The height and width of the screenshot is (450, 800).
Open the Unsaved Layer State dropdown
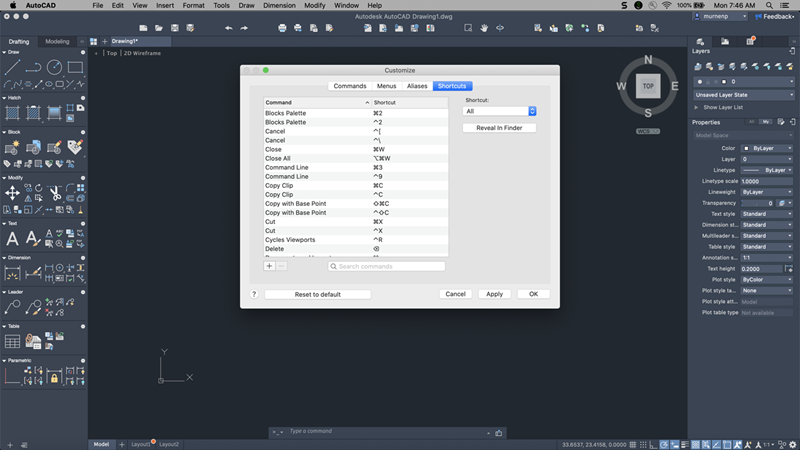[x=744, y=95]
